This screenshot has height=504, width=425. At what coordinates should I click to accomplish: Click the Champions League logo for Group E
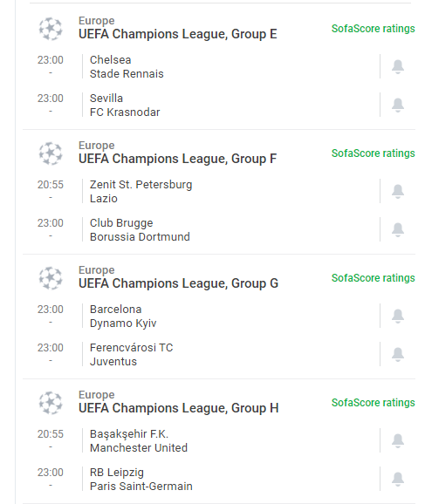pos(51,29)
